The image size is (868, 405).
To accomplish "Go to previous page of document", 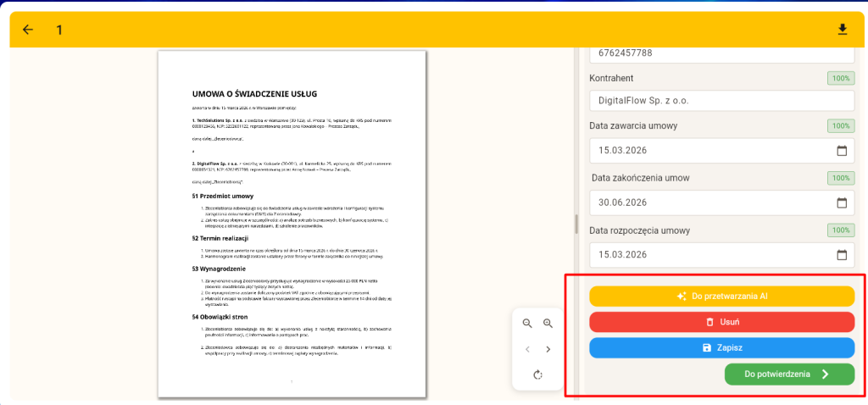I will (x=527, y=349).
